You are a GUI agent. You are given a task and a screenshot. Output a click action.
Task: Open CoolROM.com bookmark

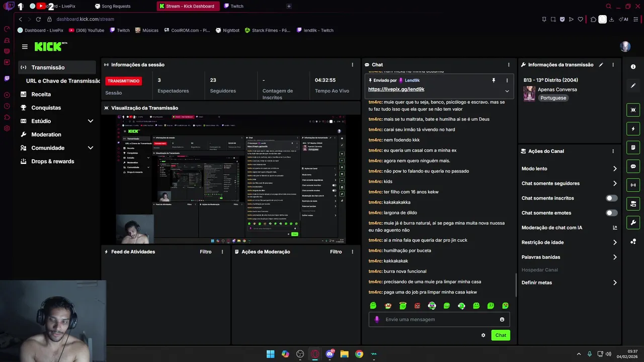pos(187,30)
